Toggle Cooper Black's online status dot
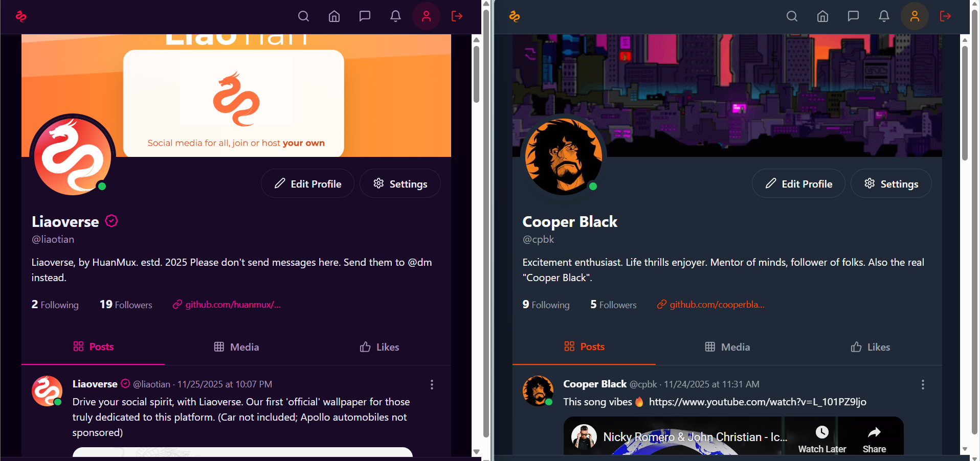The width and height of the screenshot is (980, 461). pos(593,187)
